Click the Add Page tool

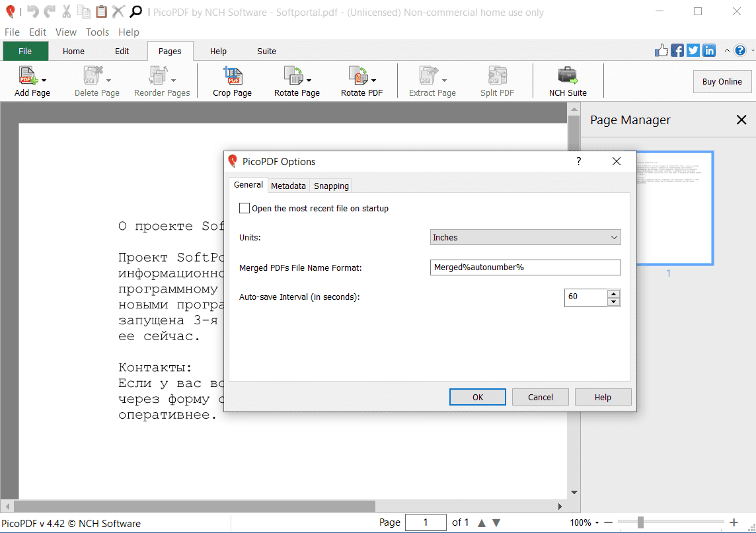(x=32, y=81)
